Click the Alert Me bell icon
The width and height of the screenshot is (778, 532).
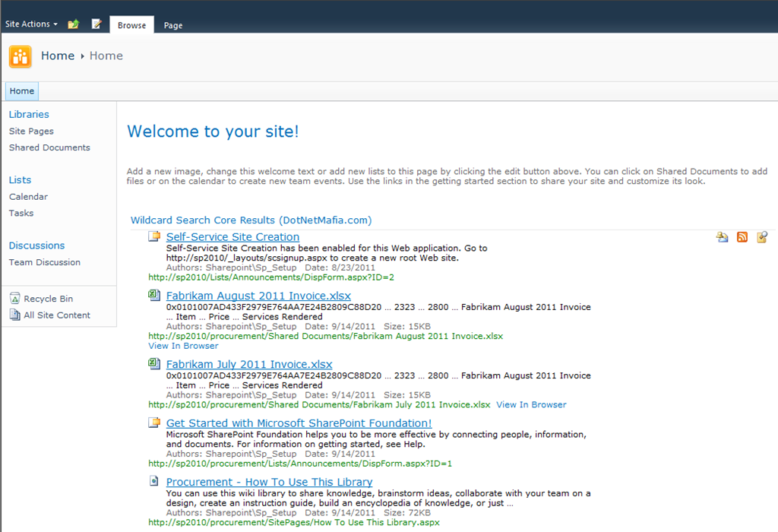coord(722,237)
